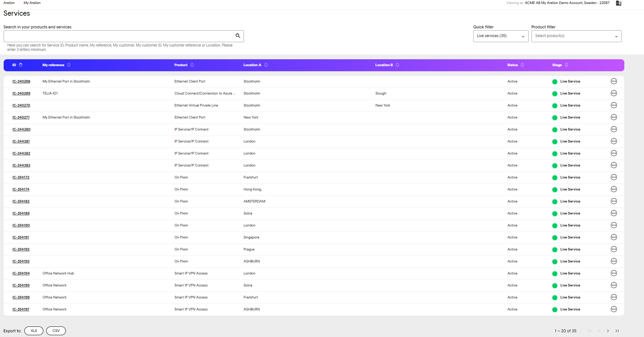Export services list to XLS
644x337 pixels.
[x=34, y=331]
